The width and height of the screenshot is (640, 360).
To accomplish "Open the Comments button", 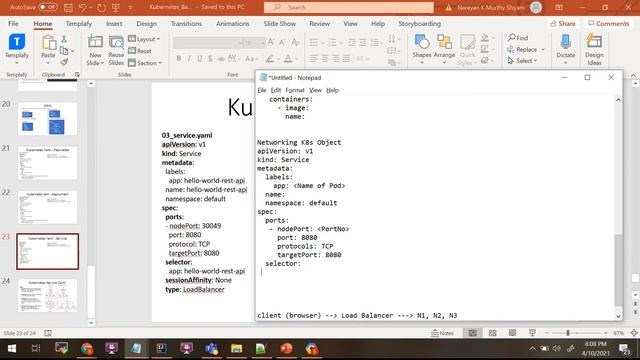I will [609, 24].
